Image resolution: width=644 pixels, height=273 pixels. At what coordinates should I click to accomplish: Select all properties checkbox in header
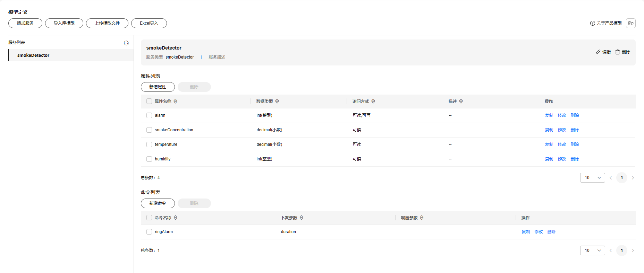pyautogui.click(x=149, y=101)
